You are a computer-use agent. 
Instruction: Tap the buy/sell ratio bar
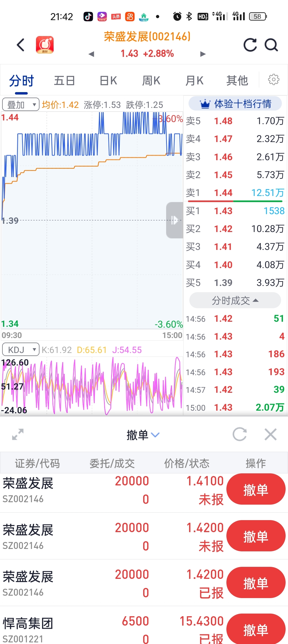pyautogui.click(x=235, y=201)
